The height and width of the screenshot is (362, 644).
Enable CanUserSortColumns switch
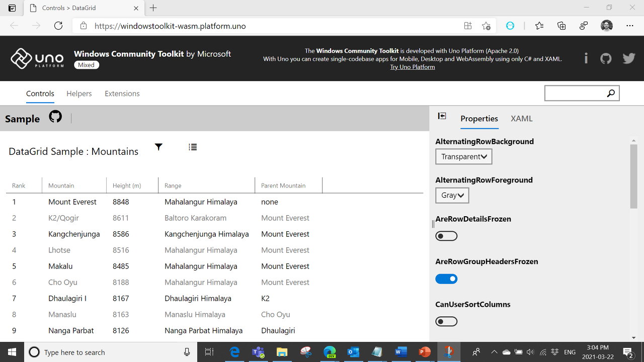(x=446, y=321)
